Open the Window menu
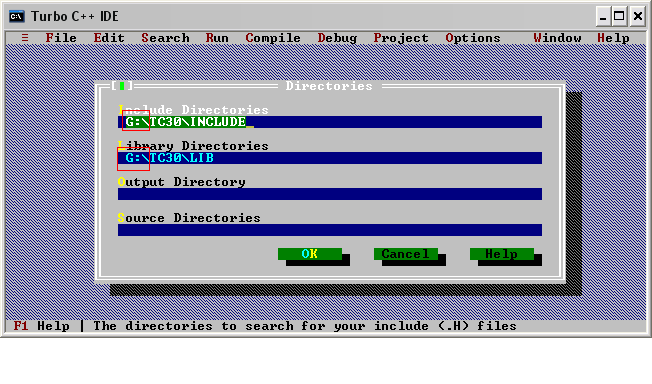Viewport: 652px width, 384px height. (557, 38)
